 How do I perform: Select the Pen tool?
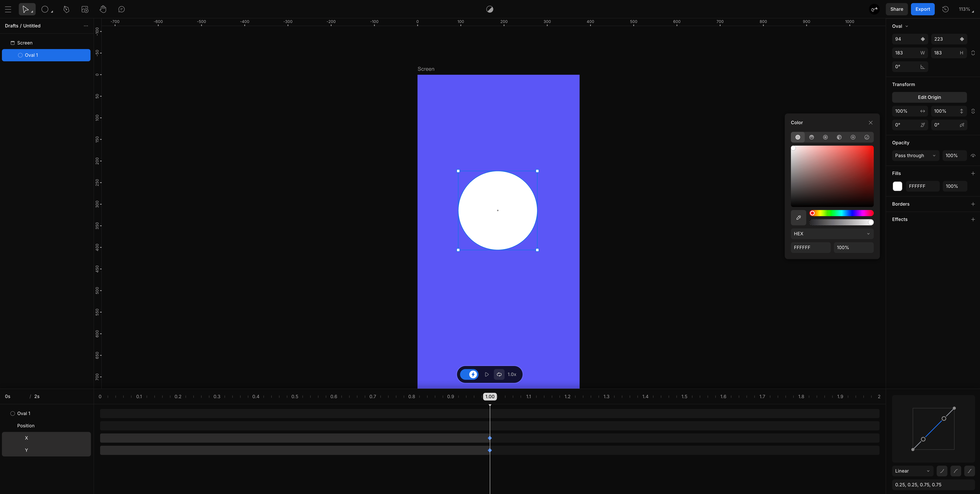66,9
